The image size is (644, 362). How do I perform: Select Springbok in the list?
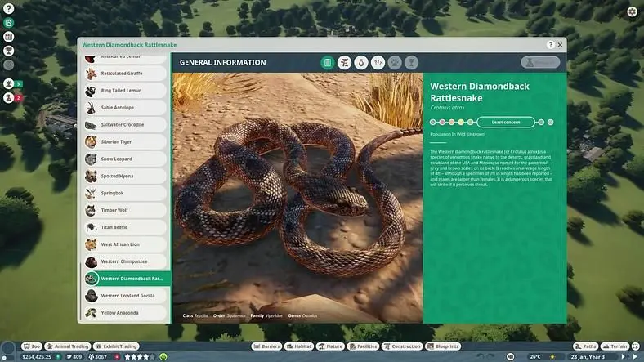(x=125, y=193)
